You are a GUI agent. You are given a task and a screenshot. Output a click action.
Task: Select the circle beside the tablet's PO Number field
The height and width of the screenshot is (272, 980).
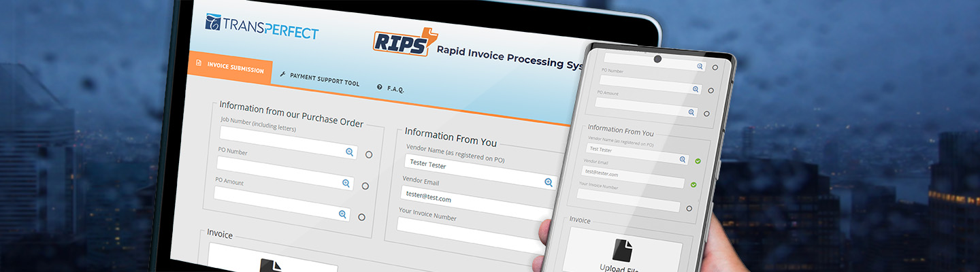365,186
